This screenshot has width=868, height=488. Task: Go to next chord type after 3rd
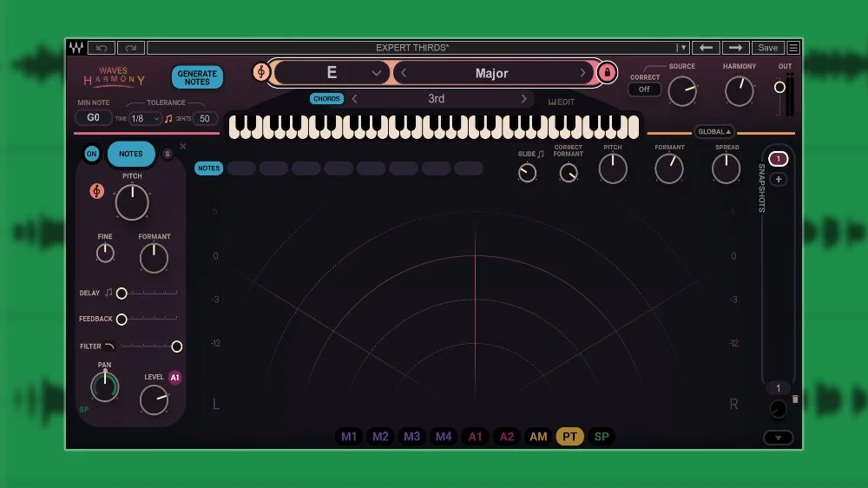[x=523, y=99]
